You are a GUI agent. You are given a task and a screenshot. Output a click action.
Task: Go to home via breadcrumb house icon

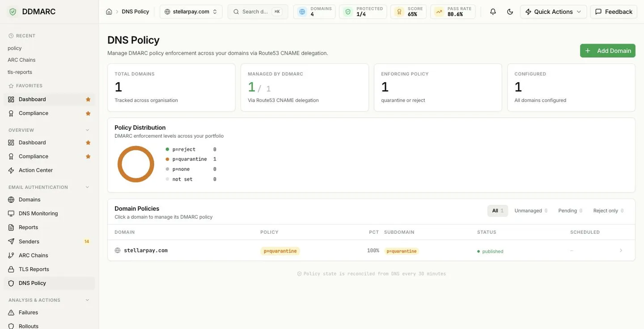point(109,12)
